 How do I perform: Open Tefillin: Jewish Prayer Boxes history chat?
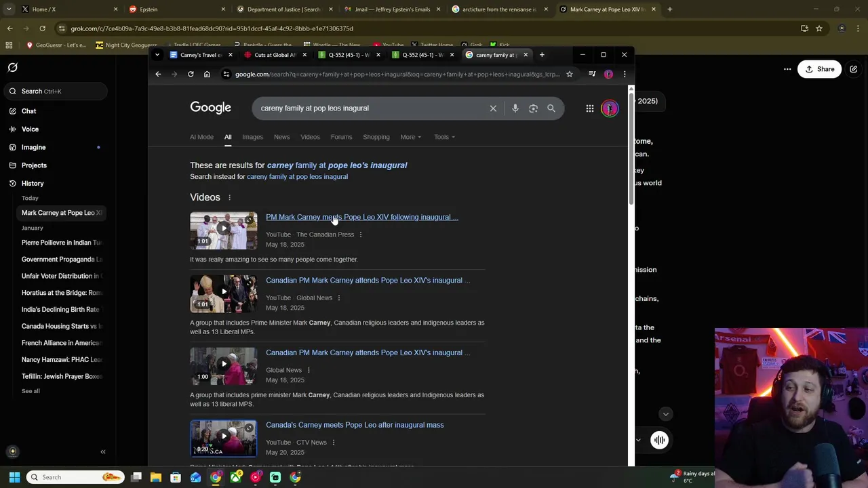point(61,376)
